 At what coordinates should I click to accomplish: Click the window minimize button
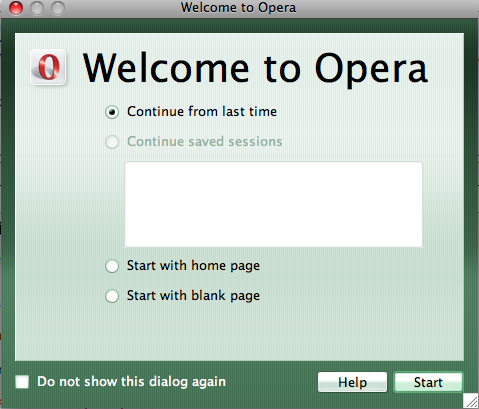pos(37,8)
